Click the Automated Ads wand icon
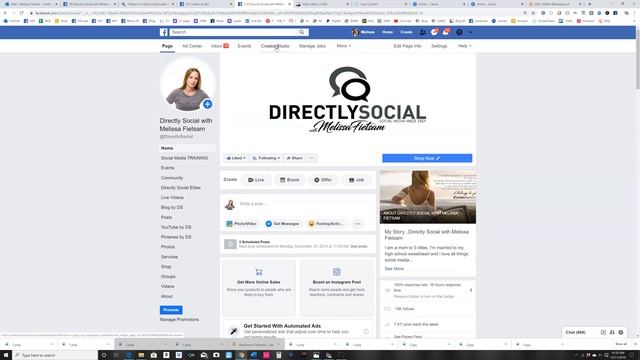Viewport: 640px width, 360px height. point(233,331)
